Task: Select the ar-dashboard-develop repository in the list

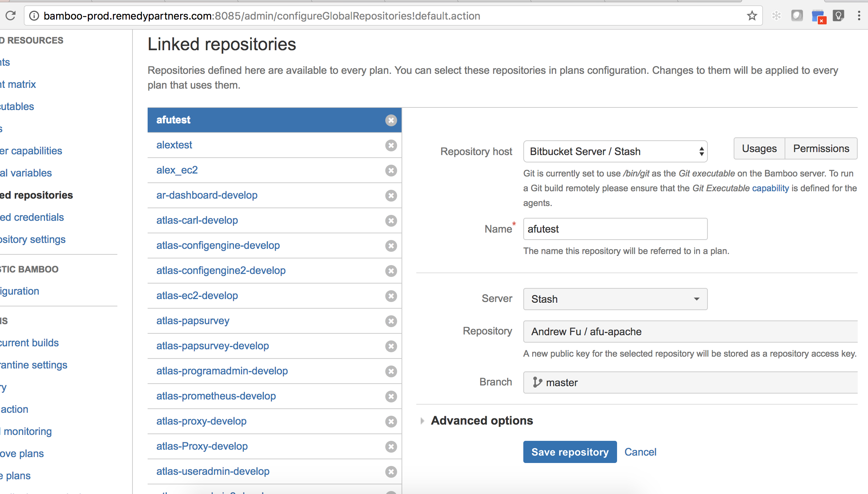Action: pyautogui.click(x=207, y=195)
